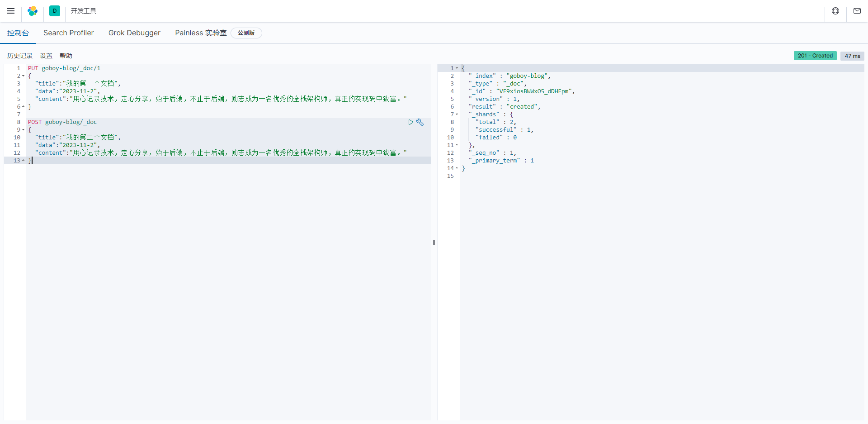Click the "content" line of the POST request

pos(221,153)
